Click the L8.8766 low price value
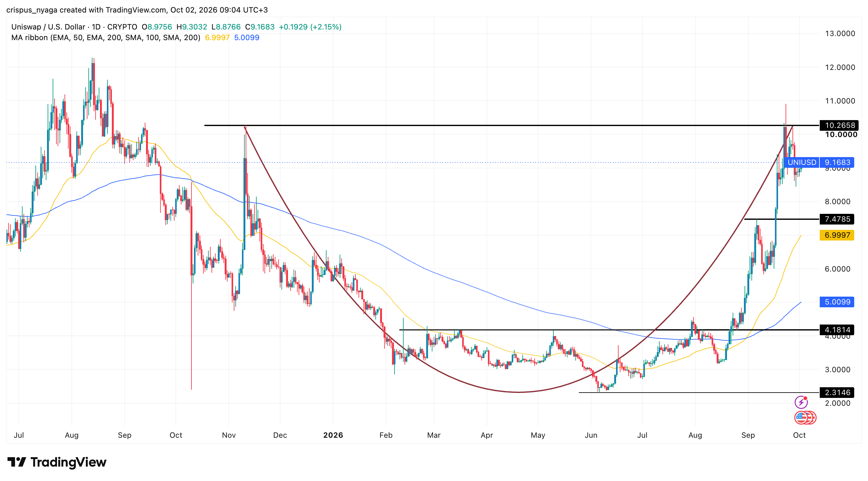This screenshot has width=868, height=481. [x=226, y=27]
